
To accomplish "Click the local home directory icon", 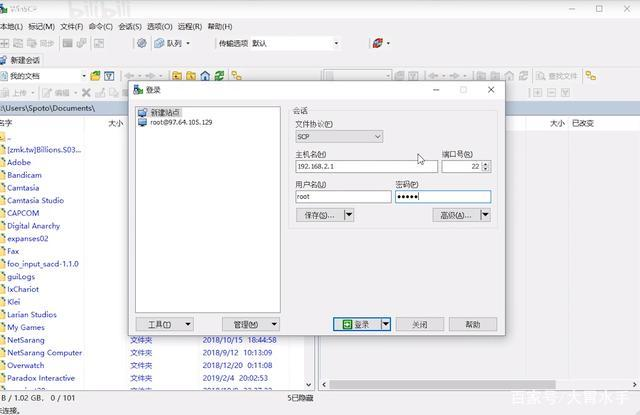I will pyautogui.click(x=205, y=76).
